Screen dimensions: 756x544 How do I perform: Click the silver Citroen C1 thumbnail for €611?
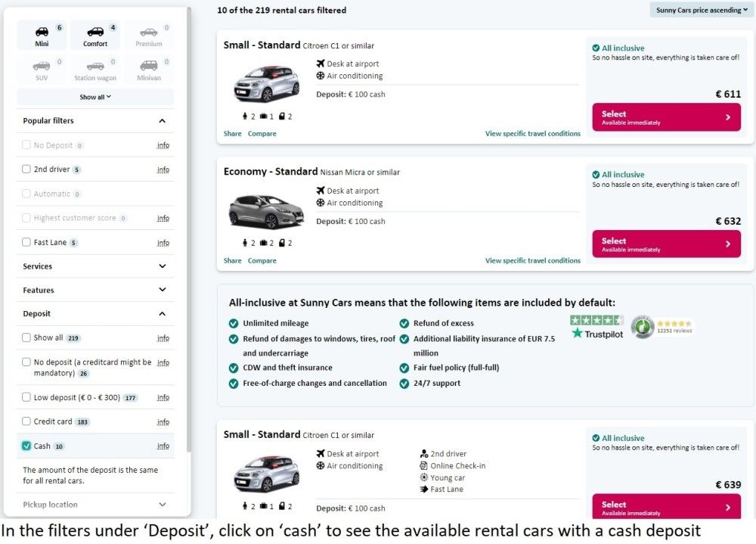(266, 84)
